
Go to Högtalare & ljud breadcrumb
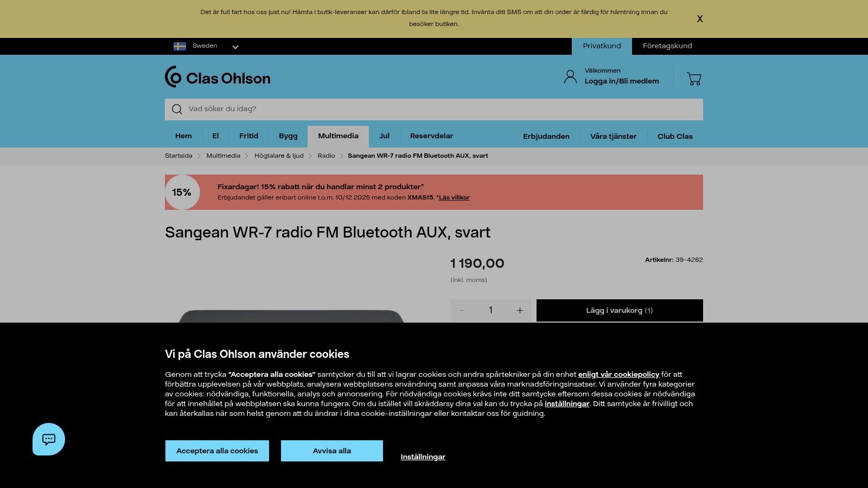[279, 156]
